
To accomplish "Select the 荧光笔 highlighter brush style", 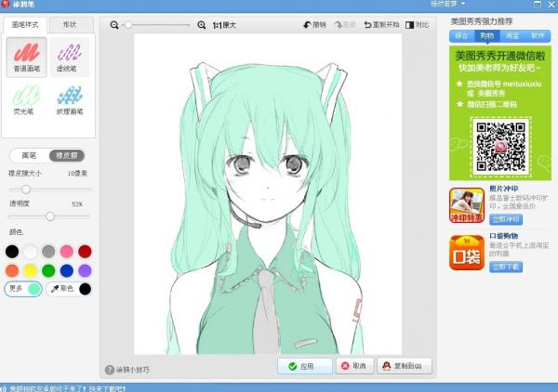I will [x=26, y=100].
